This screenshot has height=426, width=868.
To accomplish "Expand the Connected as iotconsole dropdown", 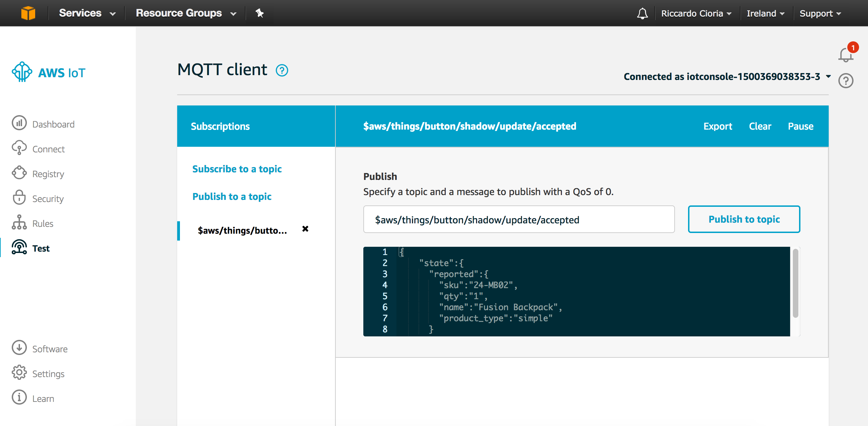I will pos(727,77).
